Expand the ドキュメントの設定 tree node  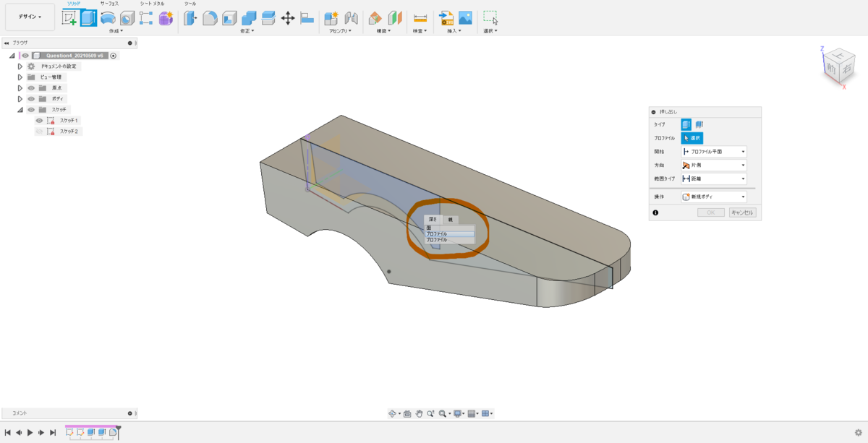(x=20, y=66)
